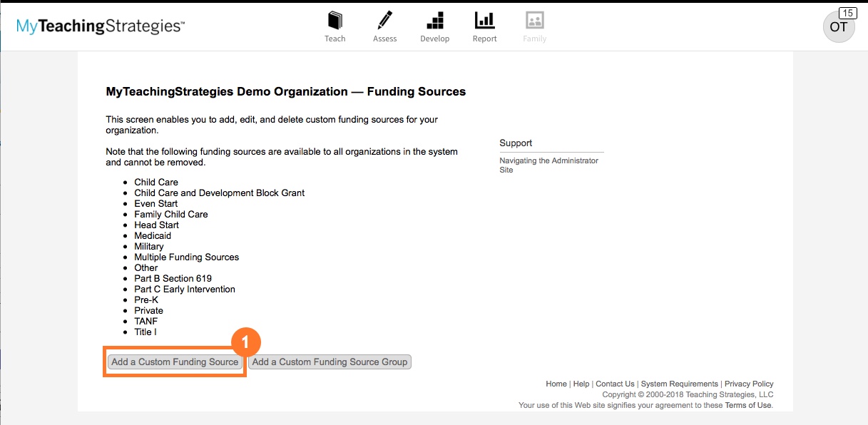Switch to the Teach tab in navigation
Viewport: 868px width, 425px height.
point(335,25)
